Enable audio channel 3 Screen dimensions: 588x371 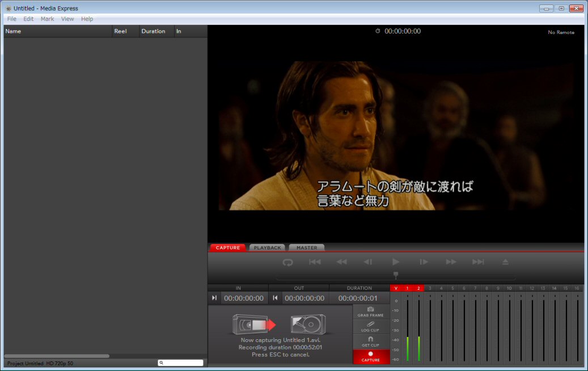pos(430,288)
